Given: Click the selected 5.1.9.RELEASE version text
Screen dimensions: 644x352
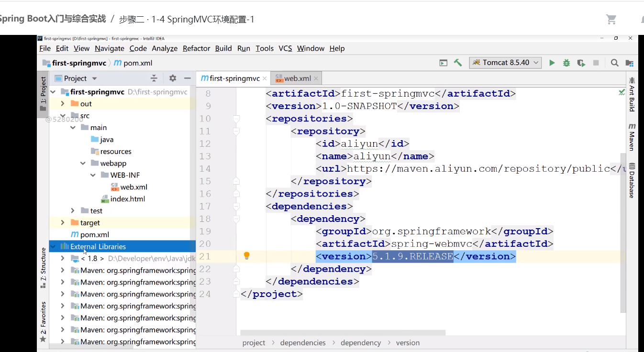Looking at the screenshot, I should point(413,256).
